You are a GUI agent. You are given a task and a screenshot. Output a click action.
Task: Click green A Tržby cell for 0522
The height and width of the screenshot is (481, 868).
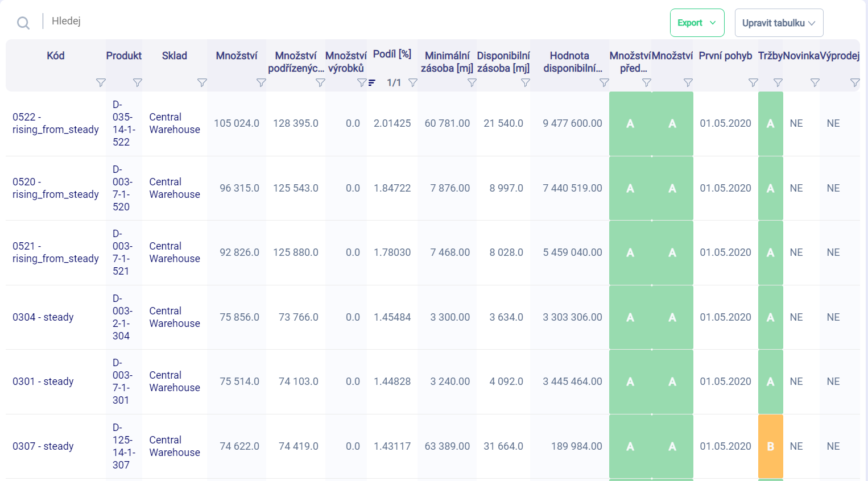click(770, 123)
